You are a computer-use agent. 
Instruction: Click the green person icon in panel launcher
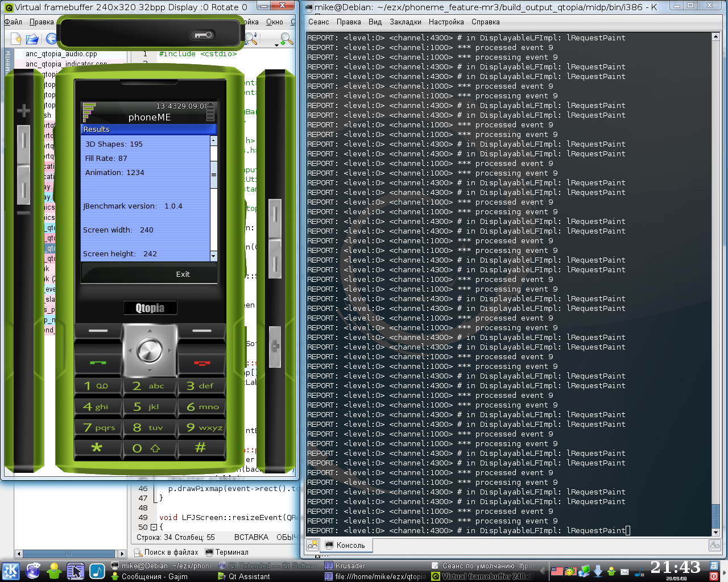coord(54,571)
